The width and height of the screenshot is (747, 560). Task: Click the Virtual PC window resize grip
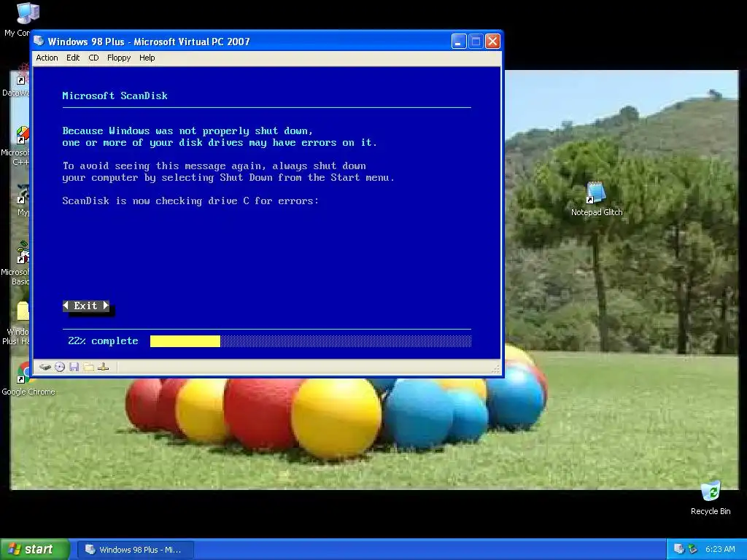click(495, 368)
